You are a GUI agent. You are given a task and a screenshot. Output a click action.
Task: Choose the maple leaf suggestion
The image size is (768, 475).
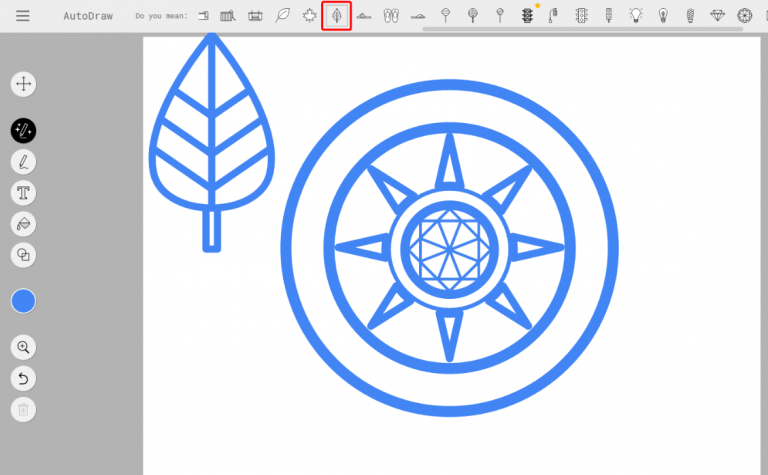point(310,16)
